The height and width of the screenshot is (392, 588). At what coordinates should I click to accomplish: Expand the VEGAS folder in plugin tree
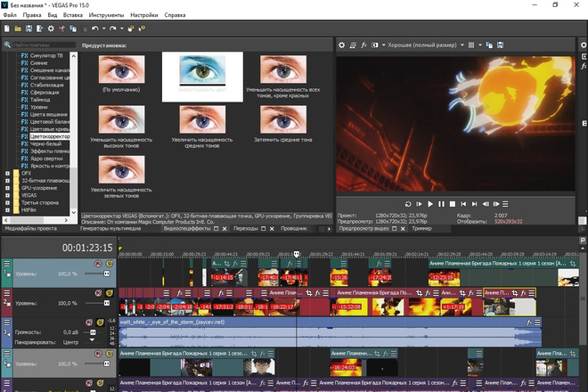pyautogui.click(x=7, y=195)
